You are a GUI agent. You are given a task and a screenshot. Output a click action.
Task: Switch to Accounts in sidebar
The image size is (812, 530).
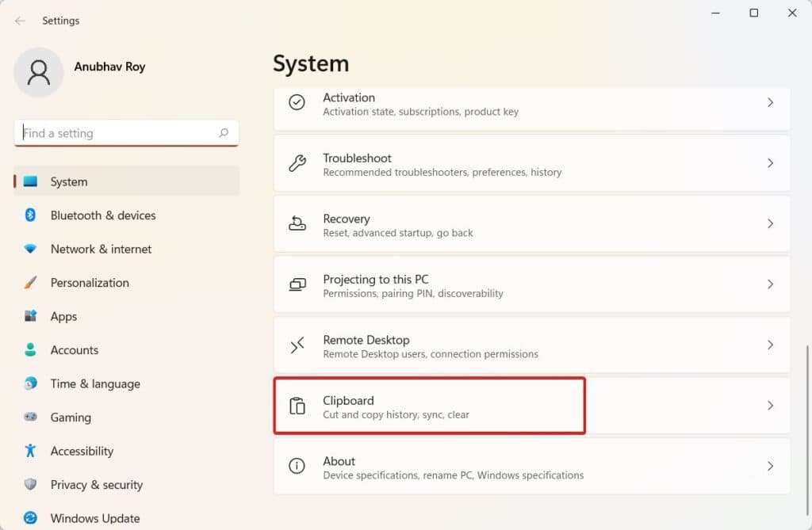click(x=74, y=350)
